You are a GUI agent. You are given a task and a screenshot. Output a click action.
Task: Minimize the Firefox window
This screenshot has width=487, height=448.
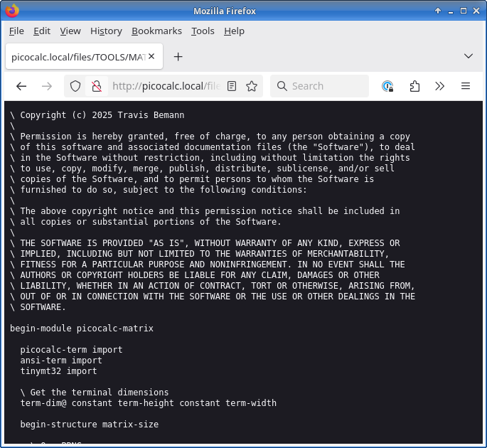click(x=451, y=11)
